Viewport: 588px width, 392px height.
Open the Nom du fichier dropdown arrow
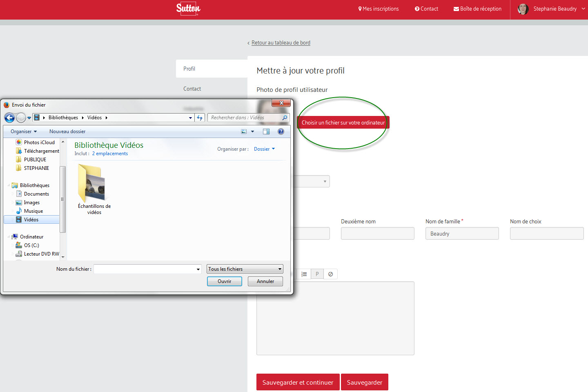pos(198,269)
